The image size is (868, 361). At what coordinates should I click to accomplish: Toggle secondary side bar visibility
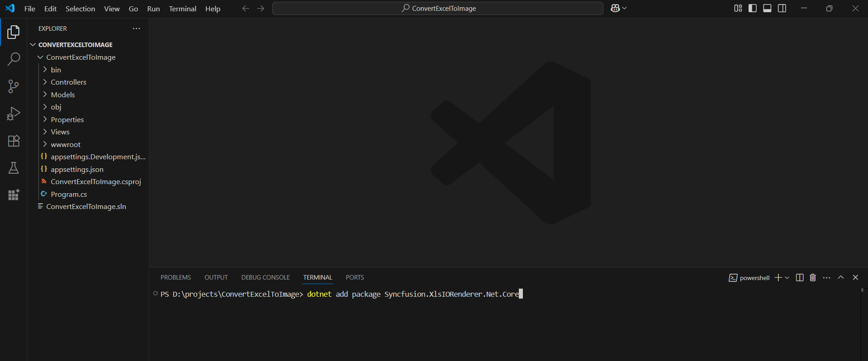click(782, 8)
